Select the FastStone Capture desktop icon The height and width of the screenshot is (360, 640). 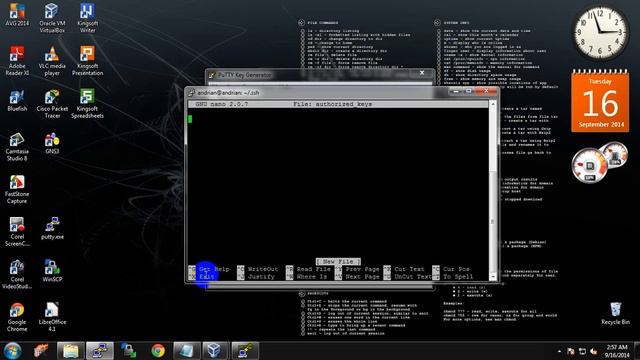tap(17, 189)
